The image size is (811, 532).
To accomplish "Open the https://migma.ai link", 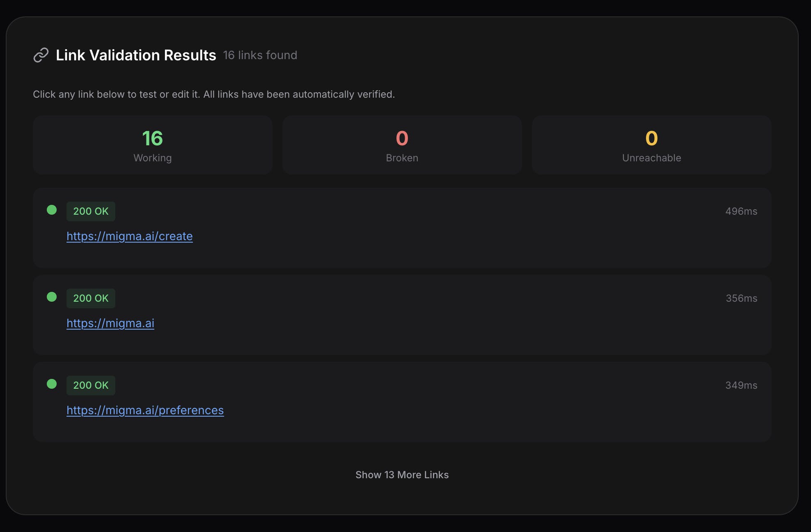I will 110,323.
